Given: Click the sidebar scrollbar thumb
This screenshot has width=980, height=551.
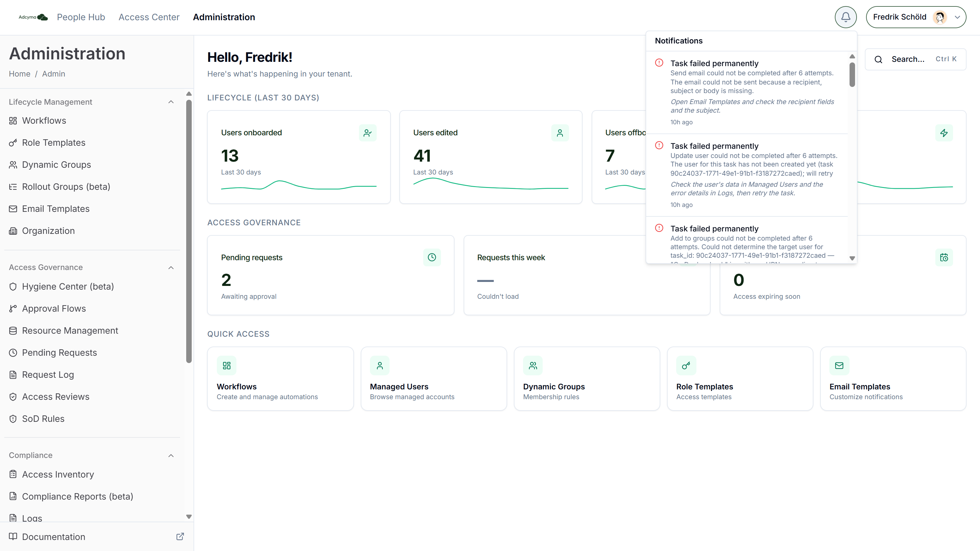Looking at the screenshot, I should pyautogui.click(x=189, y=231).
